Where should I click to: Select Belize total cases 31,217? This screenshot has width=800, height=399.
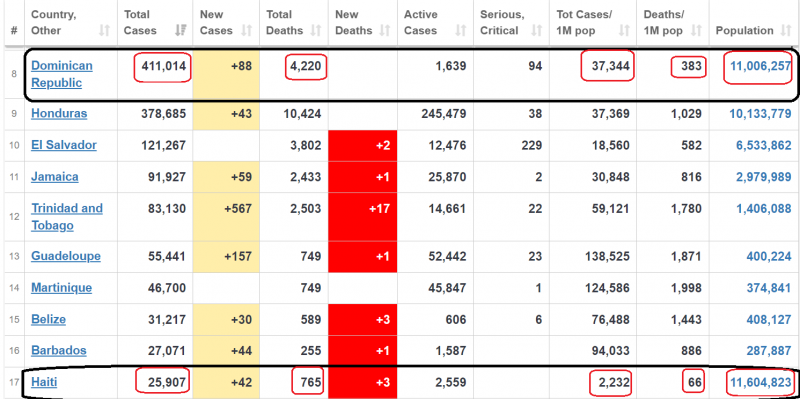coord(166,319)
